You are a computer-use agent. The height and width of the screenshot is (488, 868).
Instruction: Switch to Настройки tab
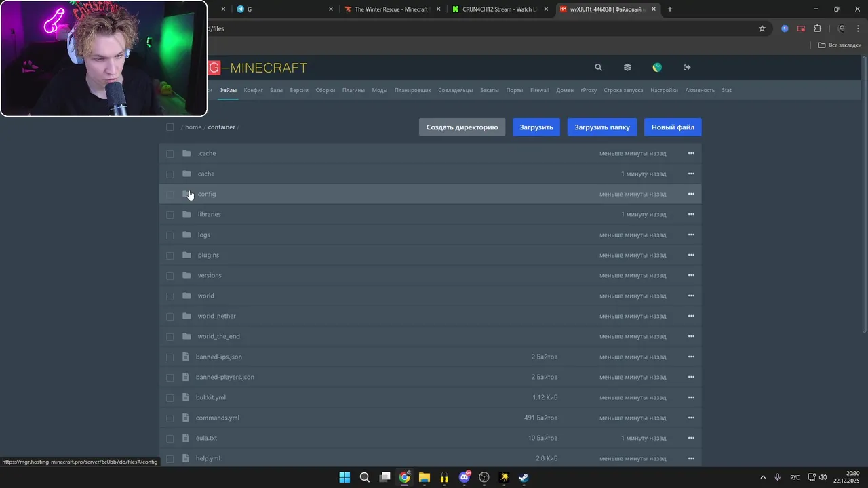664,90
